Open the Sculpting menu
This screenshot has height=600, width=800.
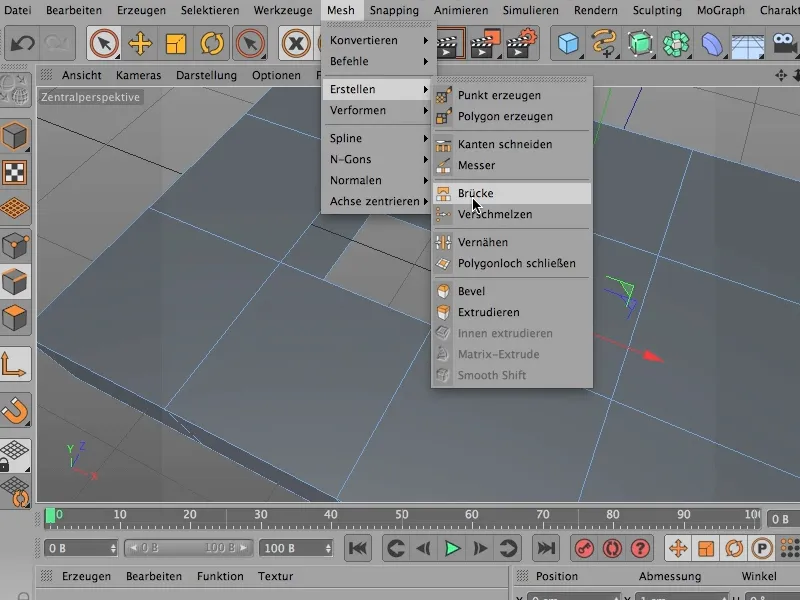tap(657, 10)
